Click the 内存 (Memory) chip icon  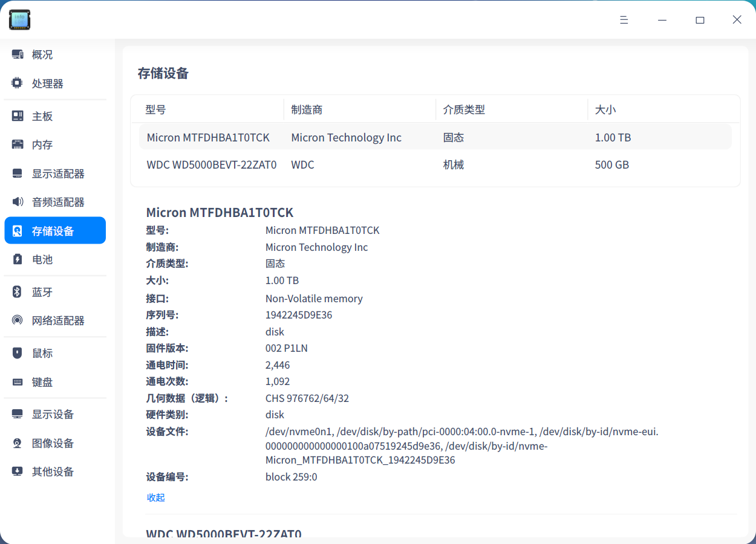point(17,144)
